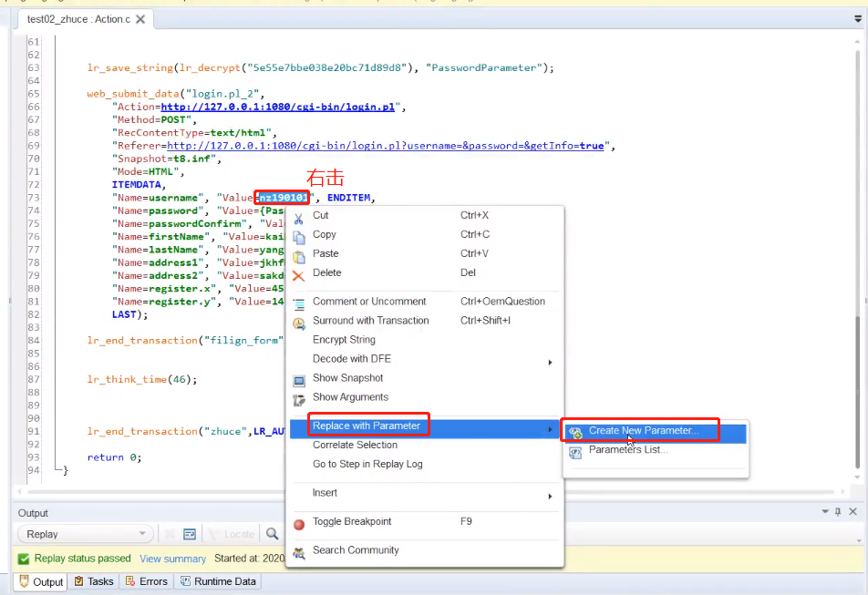The width and height of the screenshot is (868, 595).
Task: Click lr_think_time(46) on line 87
Action: 141,379
